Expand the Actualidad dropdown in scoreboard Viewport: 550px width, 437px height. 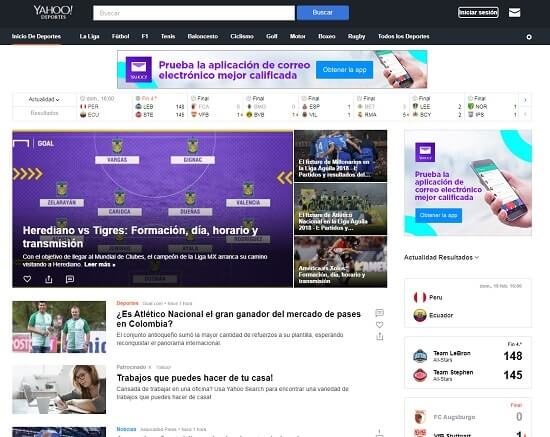click(44, 100)
